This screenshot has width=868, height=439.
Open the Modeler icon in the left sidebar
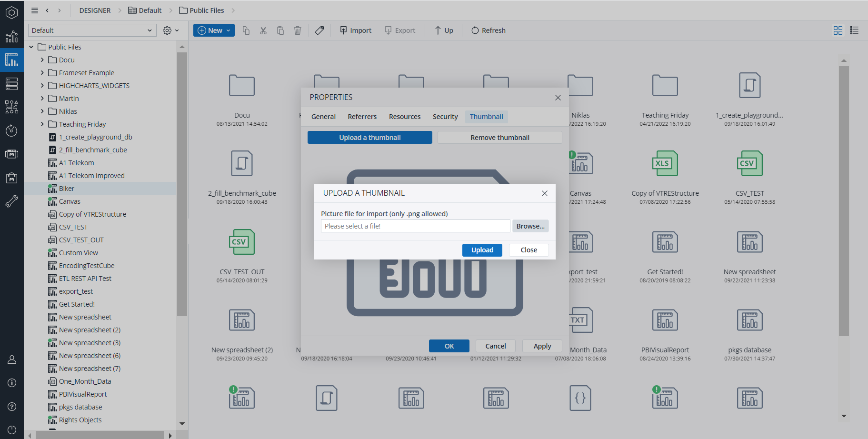tap(11, 107)
